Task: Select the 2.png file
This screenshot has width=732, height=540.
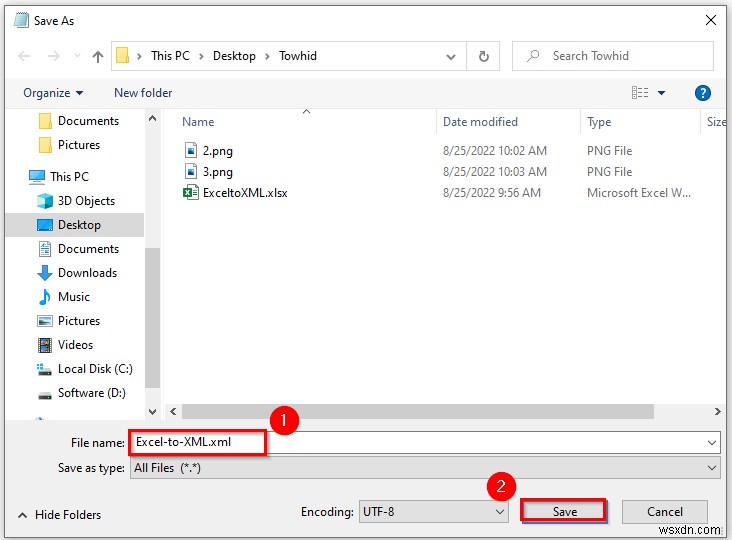Action: tap(218, 151)
